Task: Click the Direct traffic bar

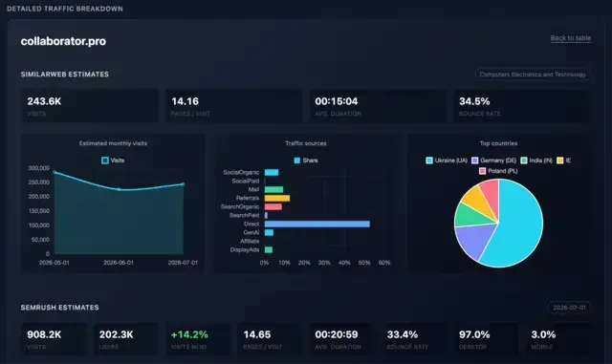Action: pyautogui.click(x=317, y=224)
